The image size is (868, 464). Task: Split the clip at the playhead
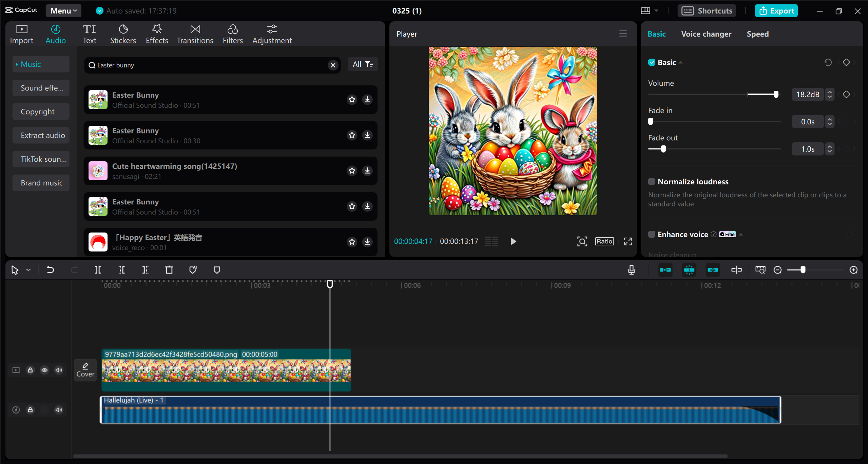pyautogui.click(x=98, y=270)
